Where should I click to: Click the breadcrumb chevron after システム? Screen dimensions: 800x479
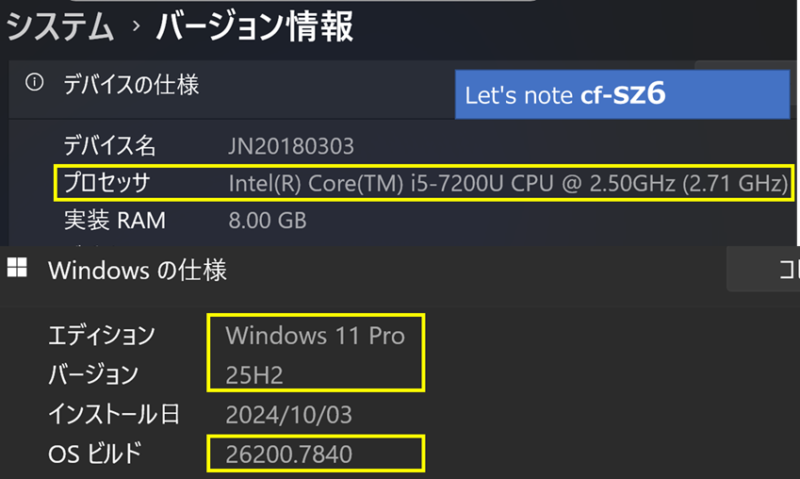[135, 29]
